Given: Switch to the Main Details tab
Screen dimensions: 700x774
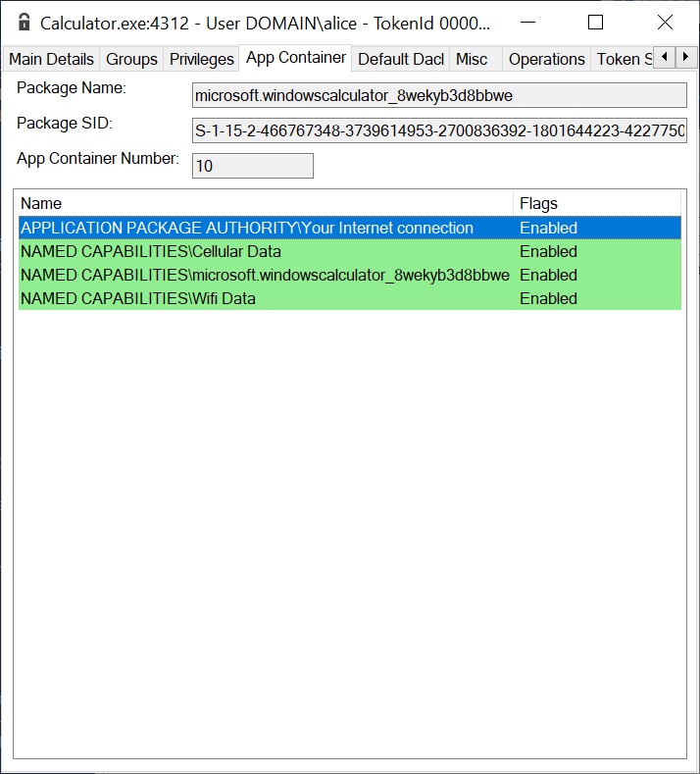Looking at the screenshot, I should (51, 59).
